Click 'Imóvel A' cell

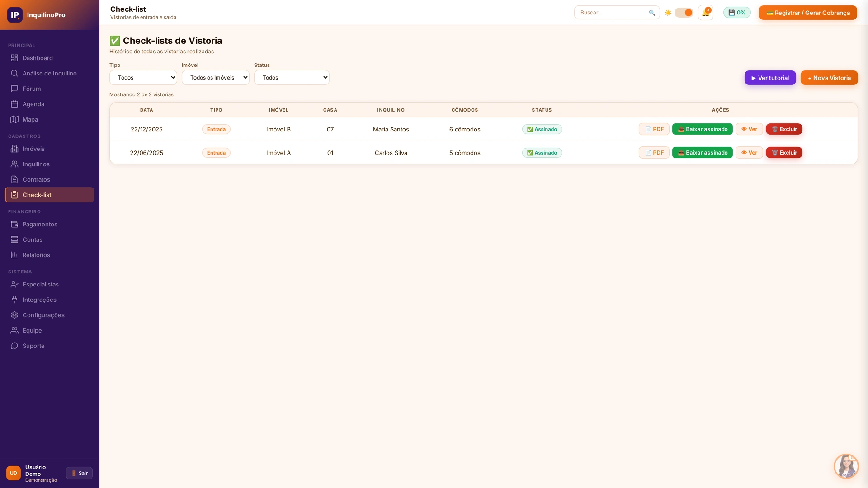278,153
